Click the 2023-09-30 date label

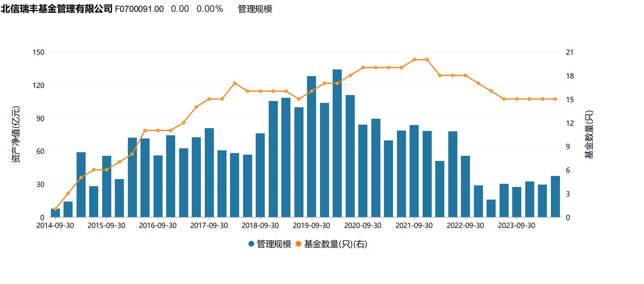pyautogui.click(x=517, y=226)
